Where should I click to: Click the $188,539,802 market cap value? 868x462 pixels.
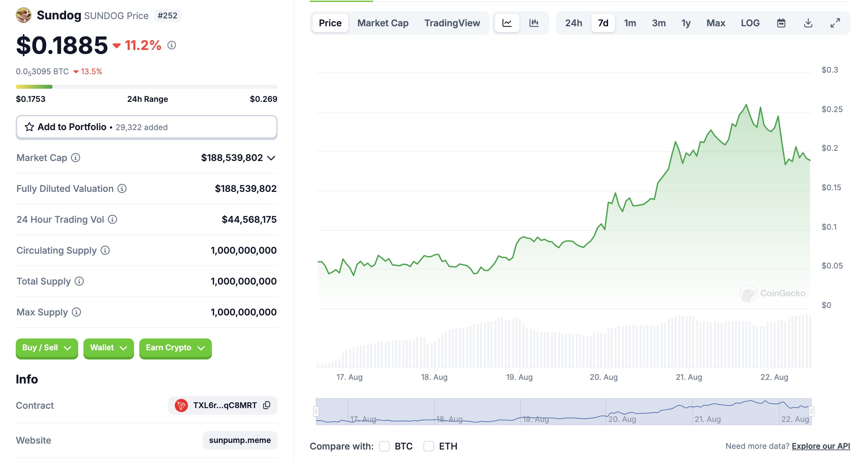232,158
